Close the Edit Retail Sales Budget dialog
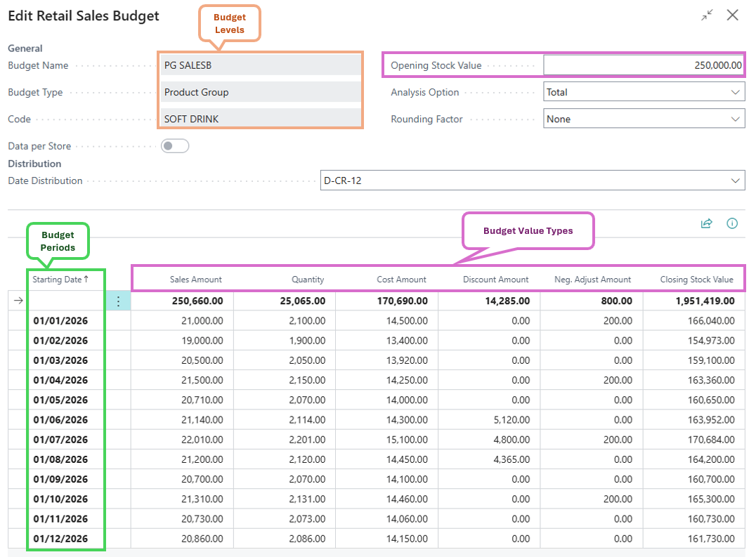 pyautogui.click(x=733, y=15)
